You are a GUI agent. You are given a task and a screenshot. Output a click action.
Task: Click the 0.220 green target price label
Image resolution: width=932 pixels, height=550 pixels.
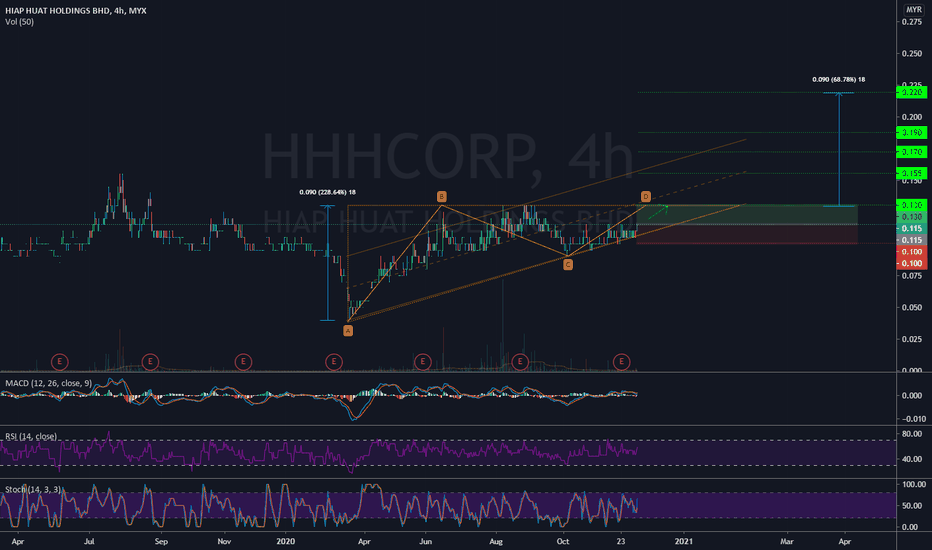(x=912, y=92)
